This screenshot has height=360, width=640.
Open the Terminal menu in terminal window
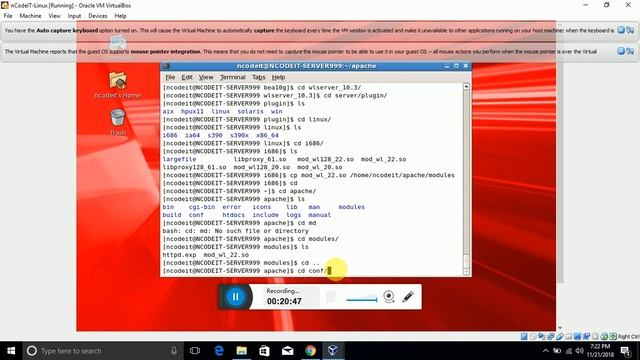click(x=233, y=77)
